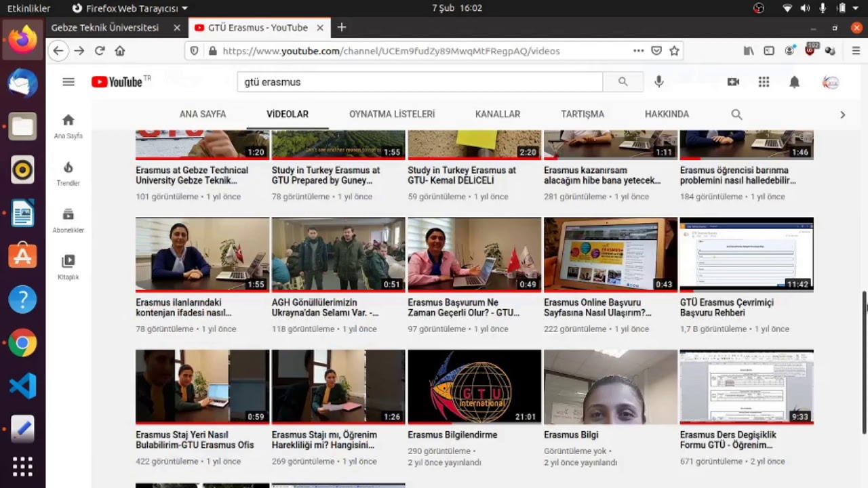Play the Erasmus Bilgi video thumbnail
This screenshot has width=868, height=488.
610,387
